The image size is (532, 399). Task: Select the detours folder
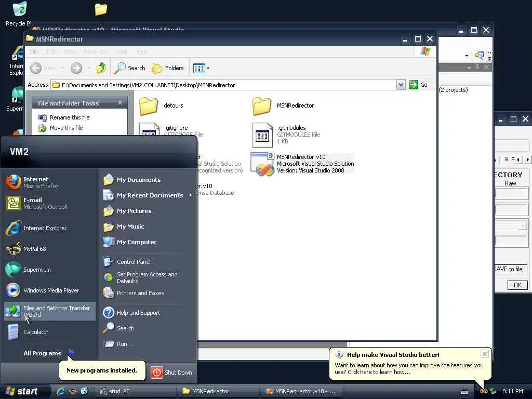(162, 105)
